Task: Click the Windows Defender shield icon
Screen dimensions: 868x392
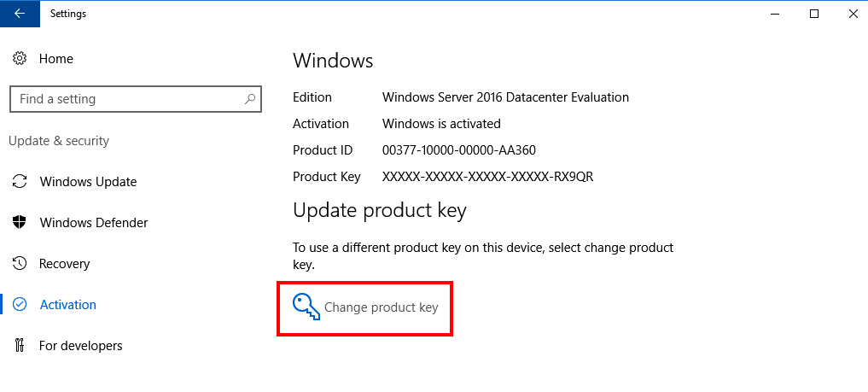Action: pyautogui.click(x=20, y=223)
